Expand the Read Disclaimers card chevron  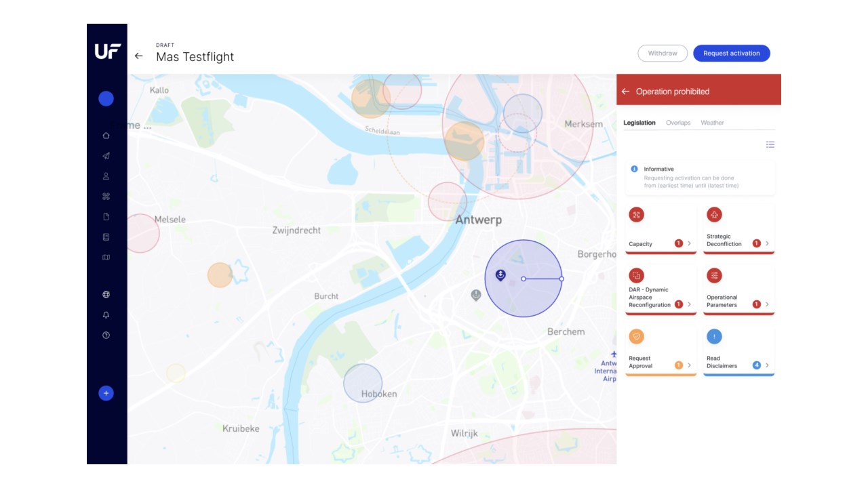768,365
